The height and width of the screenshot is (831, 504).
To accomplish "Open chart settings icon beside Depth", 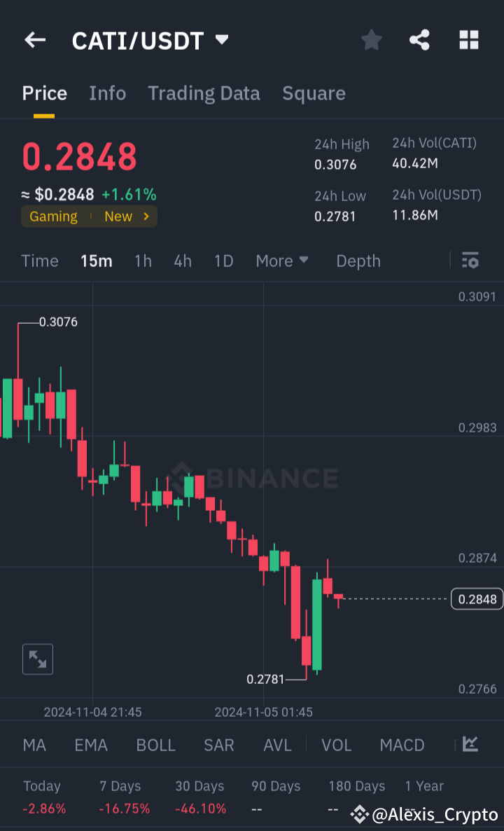I will [470, 261].
